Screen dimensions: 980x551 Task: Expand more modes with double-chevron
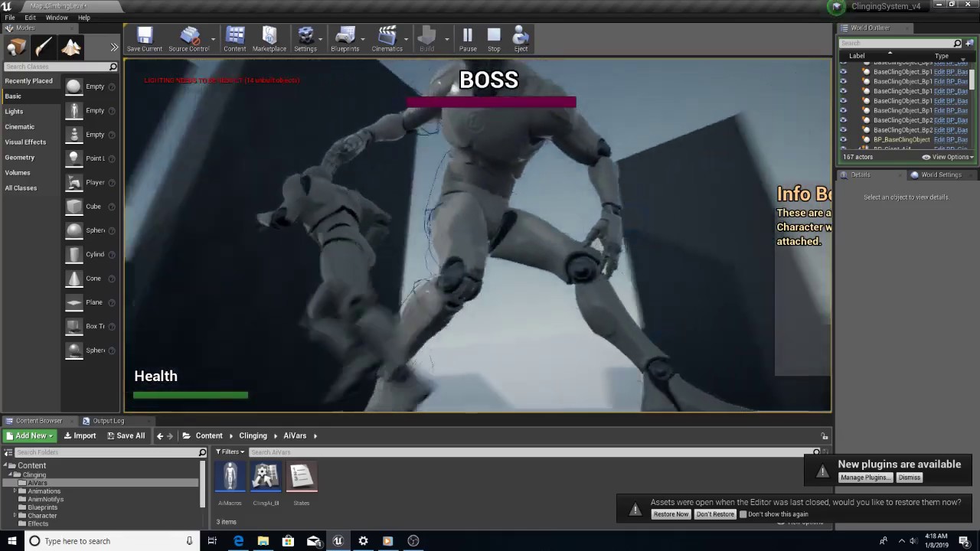pyautogui.click(x=114, y=47)
